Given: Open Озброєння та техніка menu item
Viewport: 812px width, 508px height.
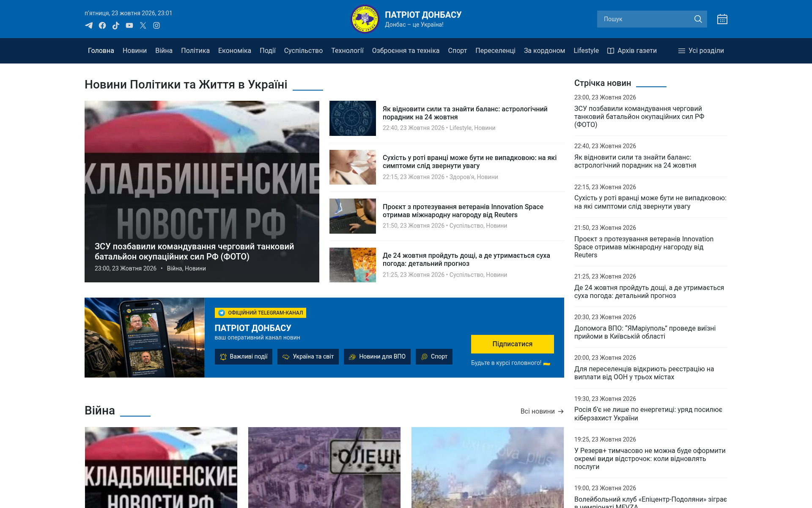Looking at the screenshot, I should click(406, 50).
